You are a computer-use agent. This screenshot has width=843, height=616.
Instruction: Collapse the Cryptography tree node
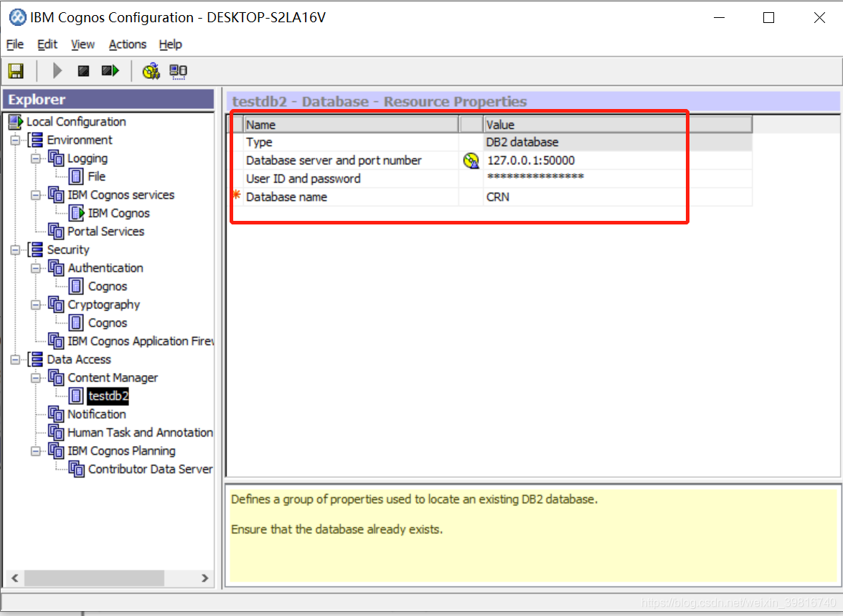point(35,305)
